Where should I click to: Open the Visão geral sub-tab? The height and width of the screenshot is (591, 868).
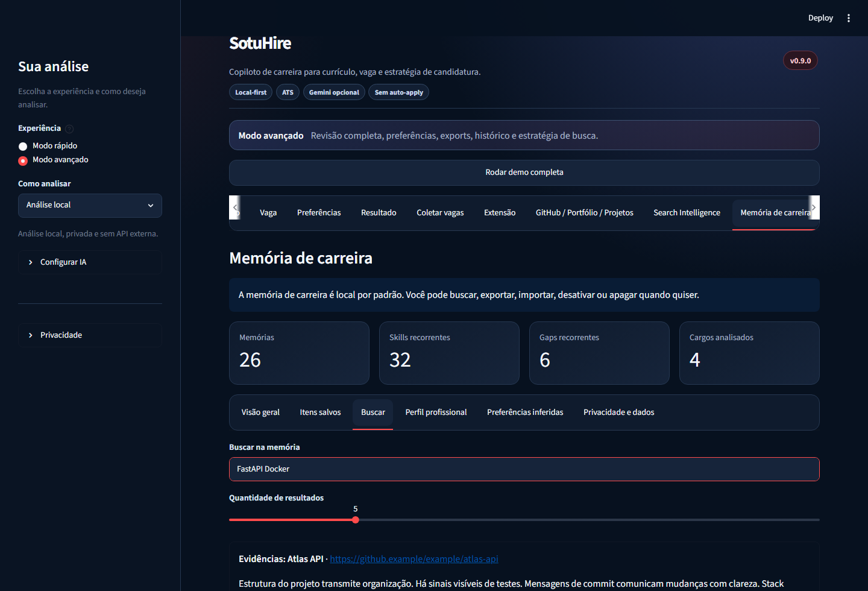pos(260,412)
